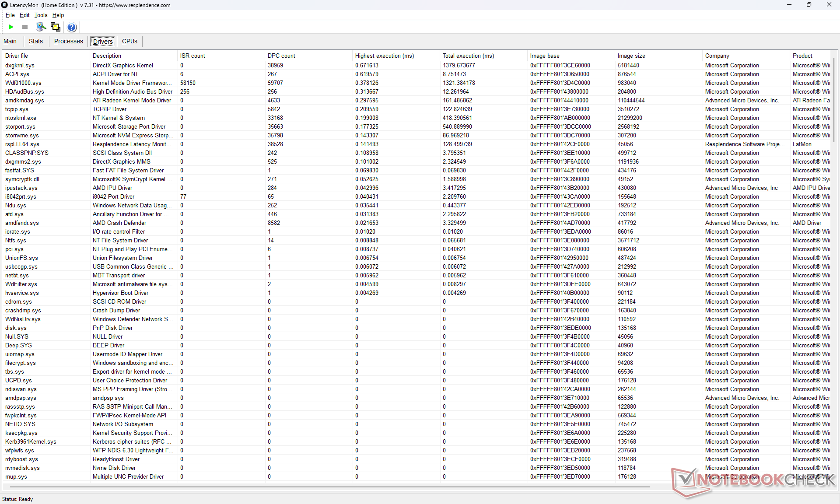
Task: Sort by the DPC count column header
Action: [281, 56]
